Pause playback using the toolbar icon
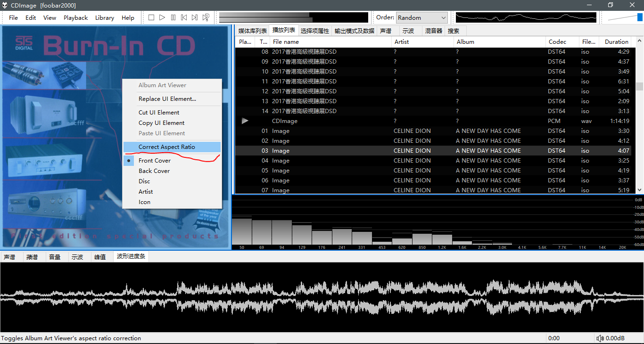The height and width of the screenshot is (344, 644). (x=173, y=17)
